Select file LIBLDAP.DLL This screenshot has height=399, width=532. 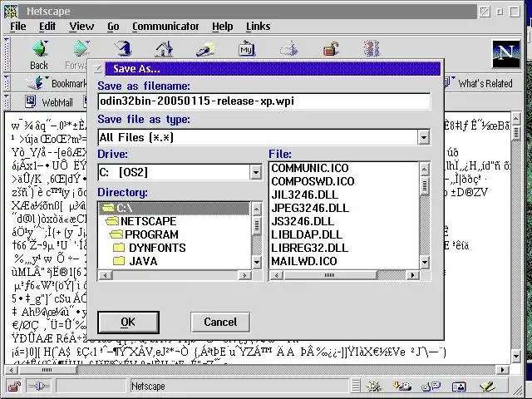coord(307,234)
